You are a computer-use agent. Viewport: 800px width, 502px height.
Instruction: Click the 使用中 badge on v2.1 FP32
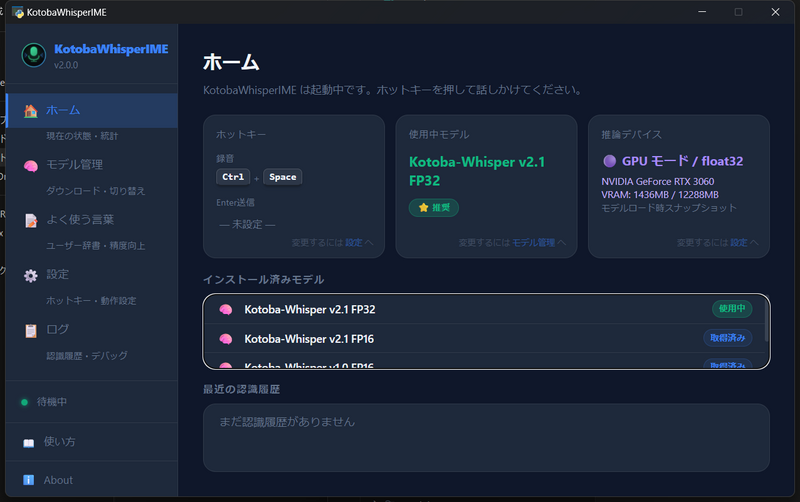pos(731,309)
